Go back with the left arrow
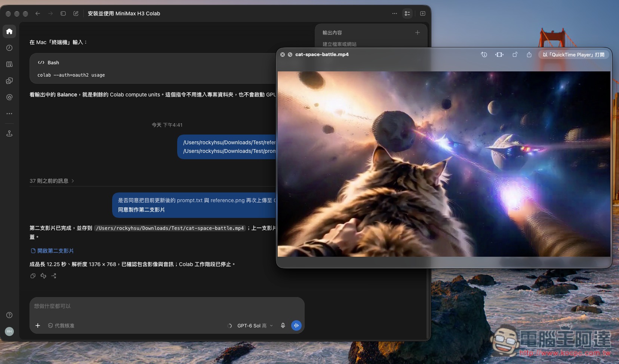This screenshot has width=619, height=364. click(x=38, y=13)
